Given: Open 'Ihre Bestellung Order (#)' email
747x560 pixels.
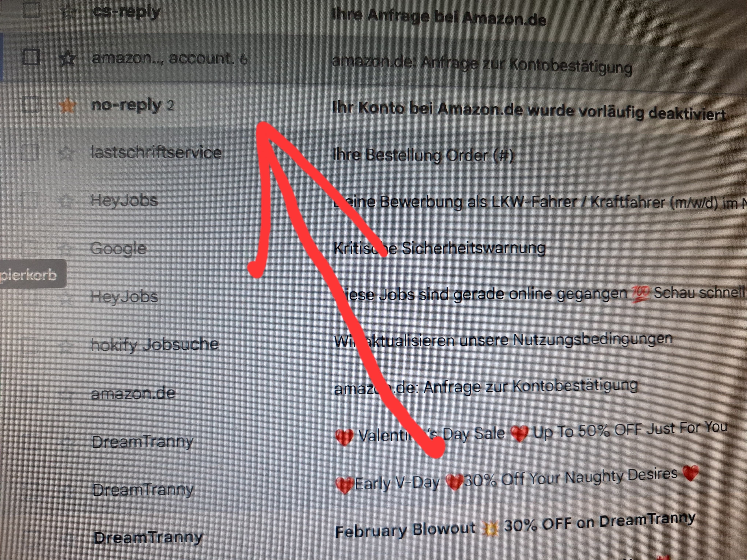Looking at the screenshot, I should click(x=423, y=155).
